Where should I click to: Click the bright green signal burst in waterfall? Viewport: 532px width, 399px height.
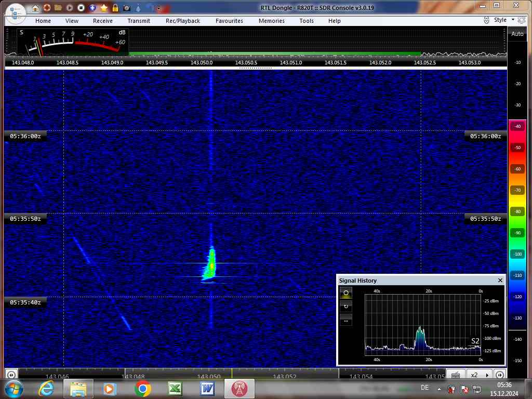point(211,265)
